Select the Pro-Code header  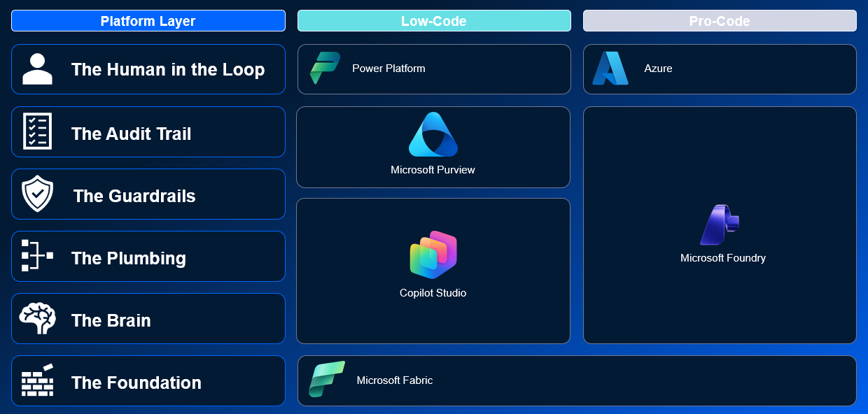(720, 21)
